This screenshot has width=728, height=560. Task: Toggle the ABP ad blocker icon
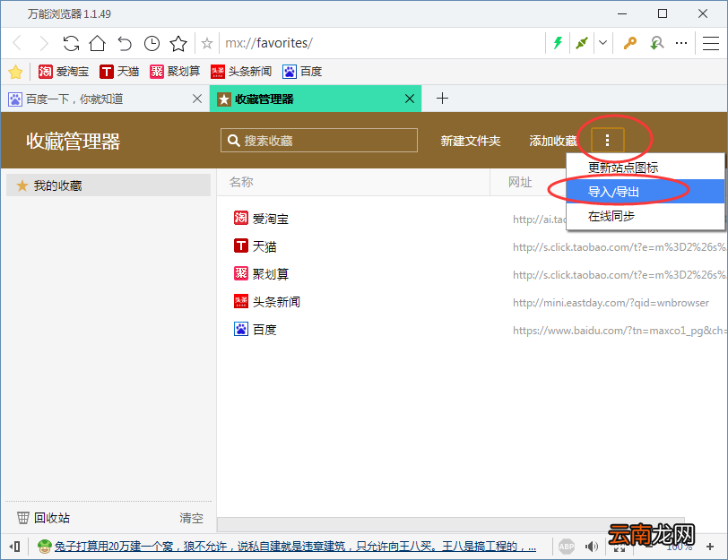point(567,547)
